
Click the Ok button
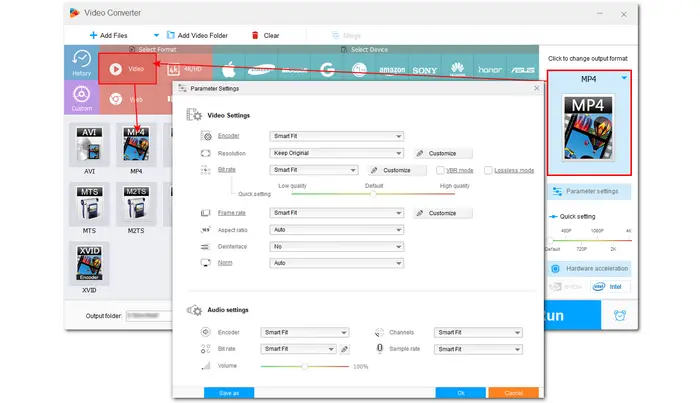pos(461,393)
